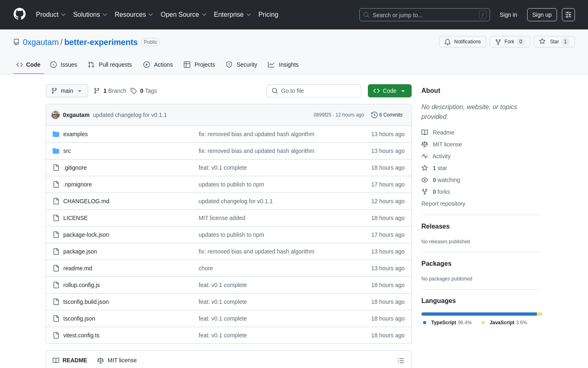Viewport: 588px width, 368px height.
Task: Click the star icon beside 1 star
Action: (x=425, y=168)
